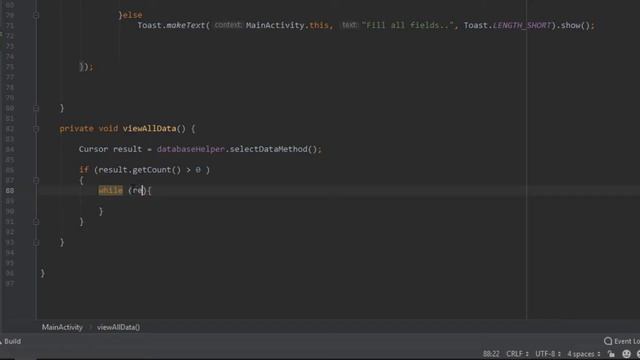Collapse the if-block fold at line 87
Image resolution: width=640 pixels, height=360 pixels.
[36, 180]
